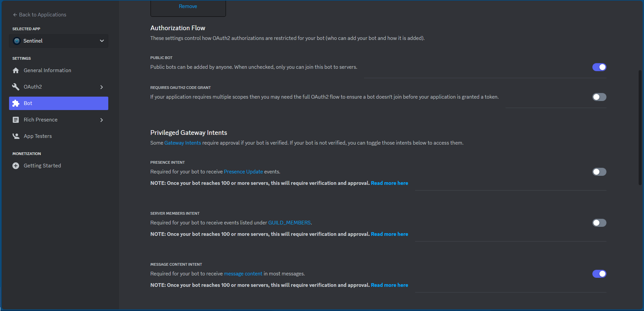This screenshot has height=311, width=644.
Task: Turn on the Presence Intent switch
Action: 599,172
